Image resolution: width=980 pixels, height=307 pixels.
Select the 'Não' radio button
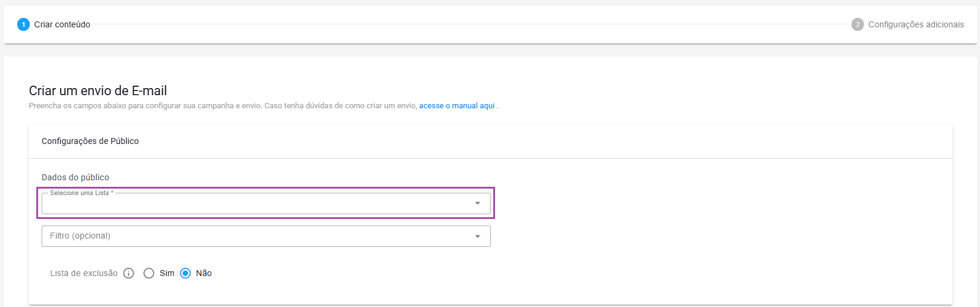pos(186,273)
